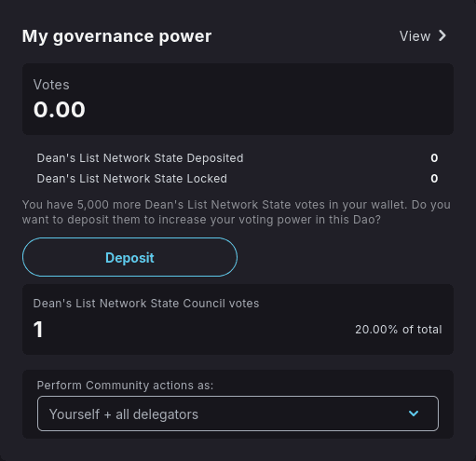Click the council vote count 1
476x461 pixels.
click(38, 330)
